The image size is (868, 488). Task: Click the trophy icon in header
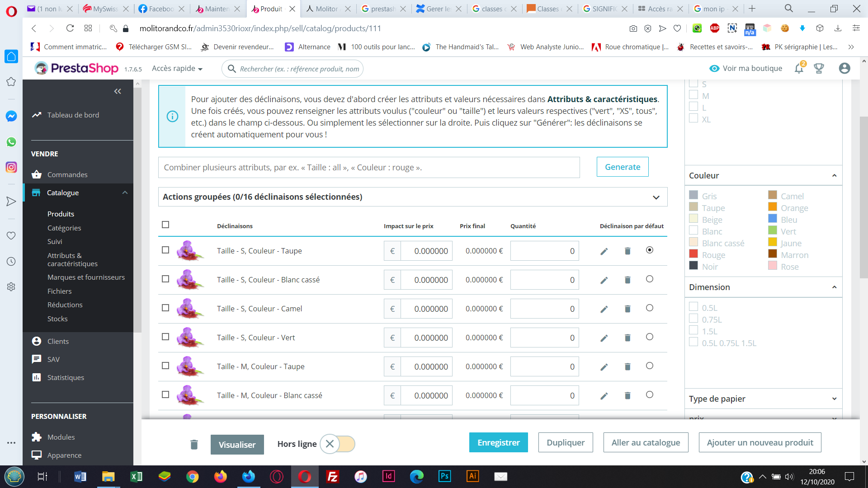(819, 68)
